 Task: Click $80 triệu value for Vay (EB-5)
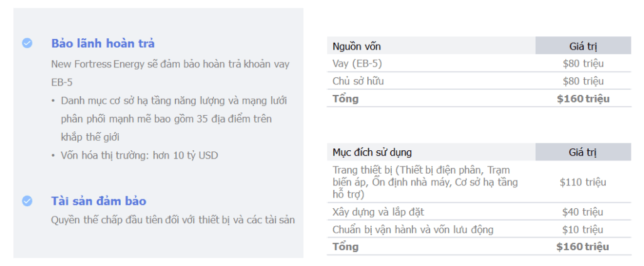point(583,64)
